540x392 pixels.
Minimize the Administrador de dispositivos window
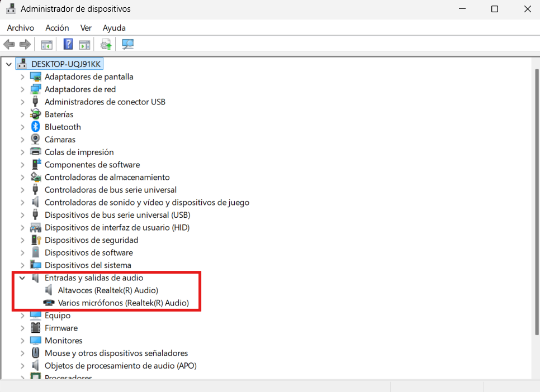(x=462, y=9)
